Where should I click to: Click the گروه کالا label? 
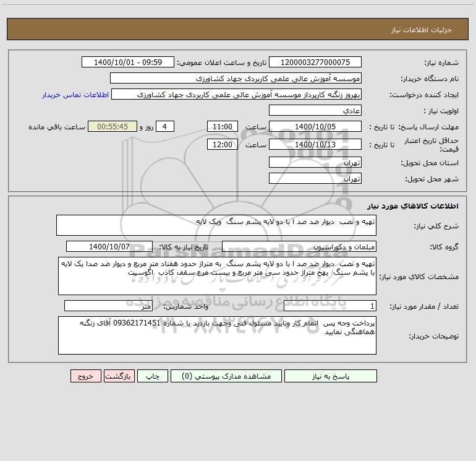(x=444, y=247)
